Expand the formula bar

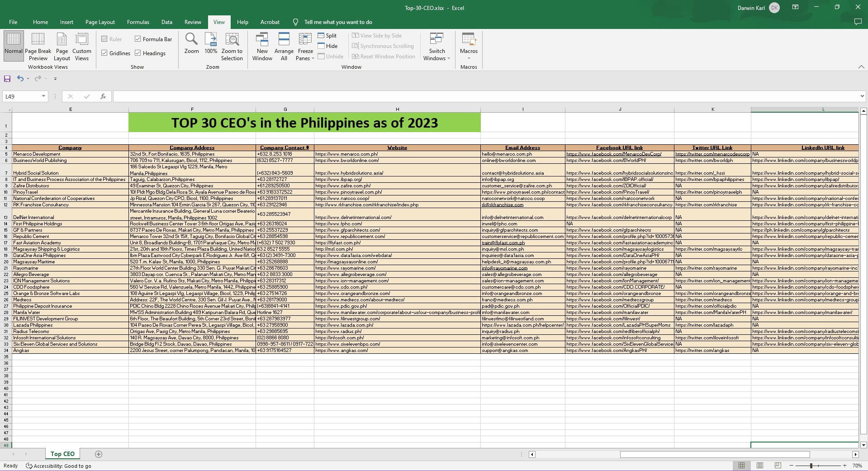pos(862,96)
